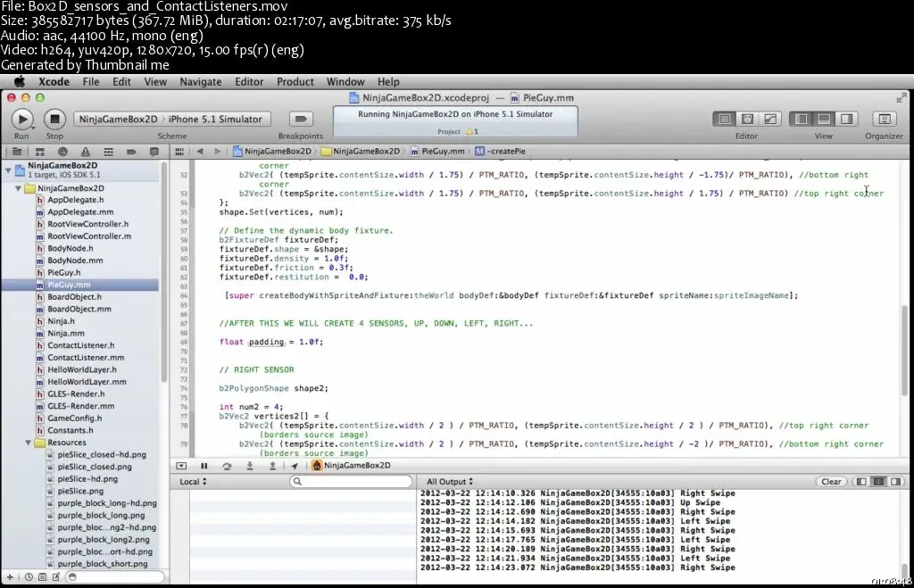Open the Search navigator
The image size is (914, 588).
(62, 152)
